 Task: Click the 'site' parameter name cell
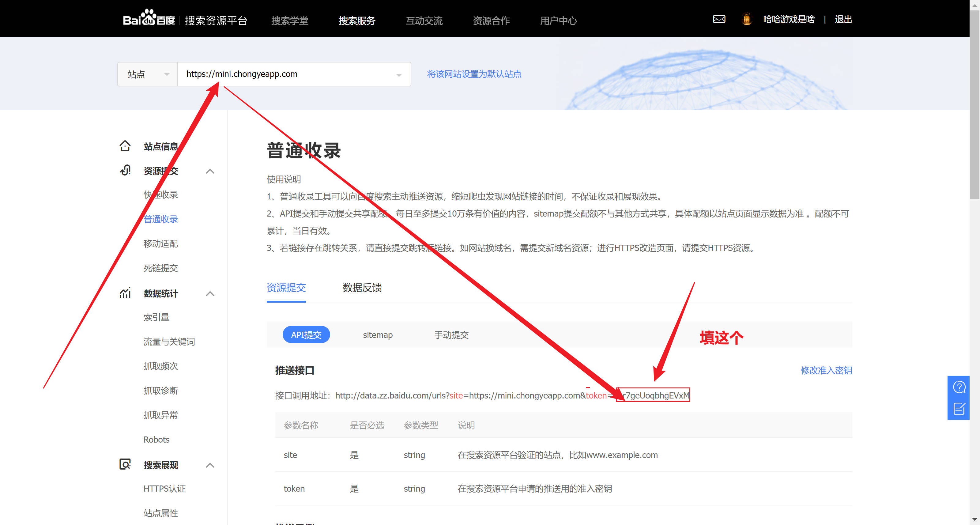[290, 455]
